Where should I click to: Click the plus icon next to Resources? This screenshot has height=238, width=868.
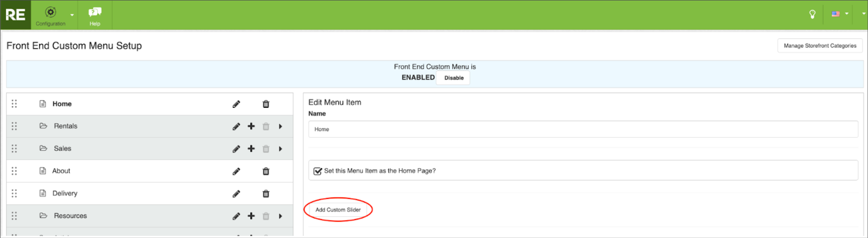tap(251, 216)
